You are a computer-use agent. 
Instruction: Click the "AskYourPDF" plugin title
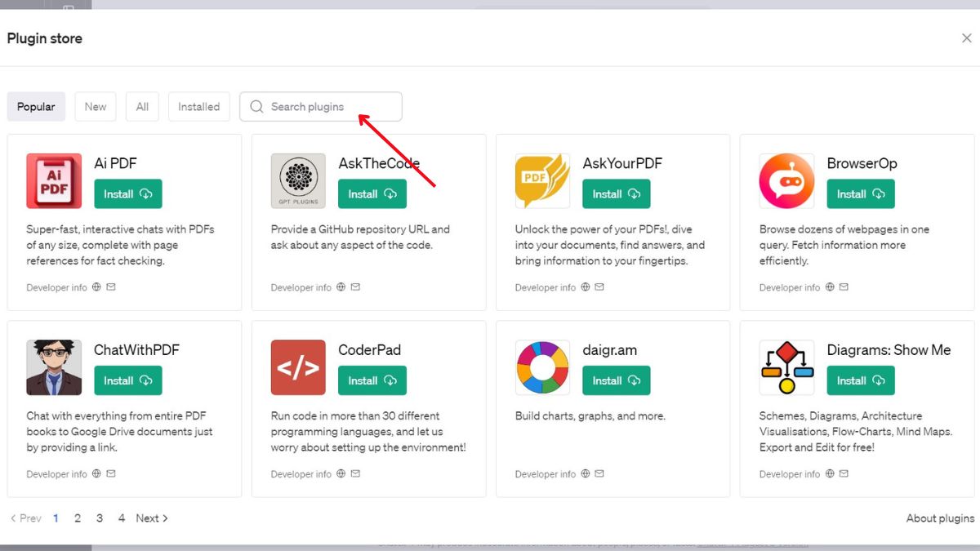tap(622, 163)
